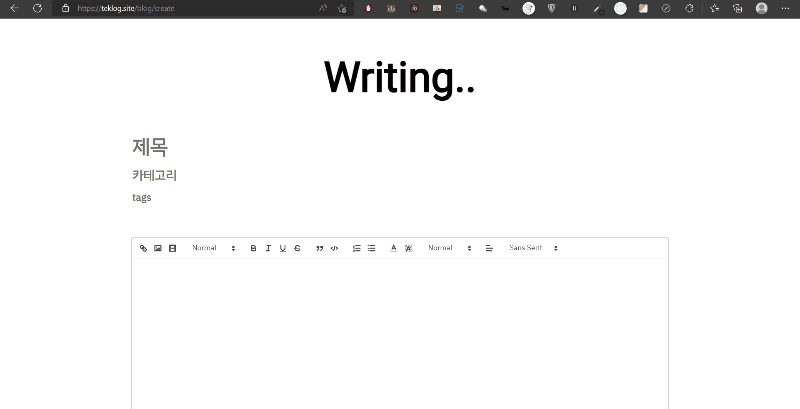Open the Extensions puzzle-piece icon
The image size is (800, 409).
(x=689, y=8)
